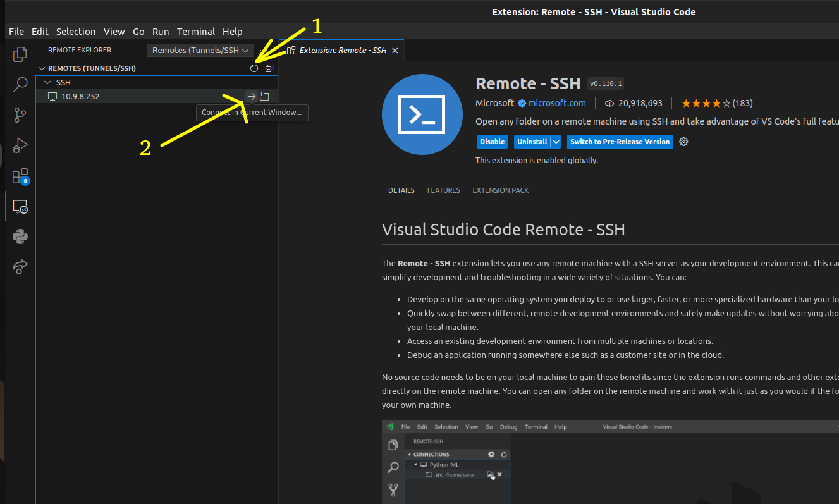Open the Edit menu

40,31
